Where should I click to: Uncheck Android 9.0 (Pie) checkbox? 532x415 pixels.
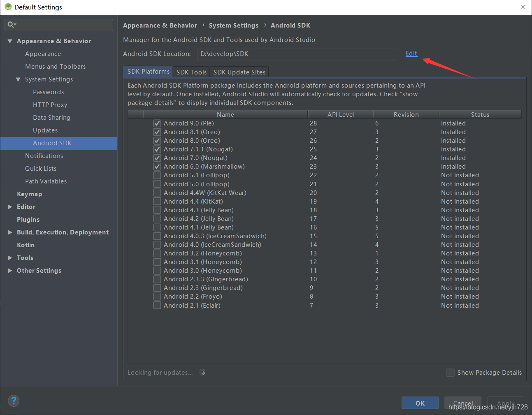[x=157, y=123]
